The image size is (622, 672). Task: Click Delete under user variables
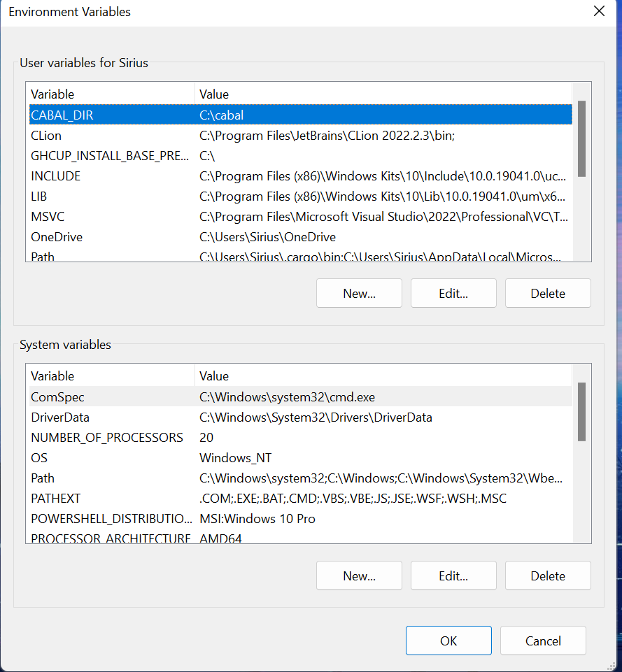pos(548,293)
